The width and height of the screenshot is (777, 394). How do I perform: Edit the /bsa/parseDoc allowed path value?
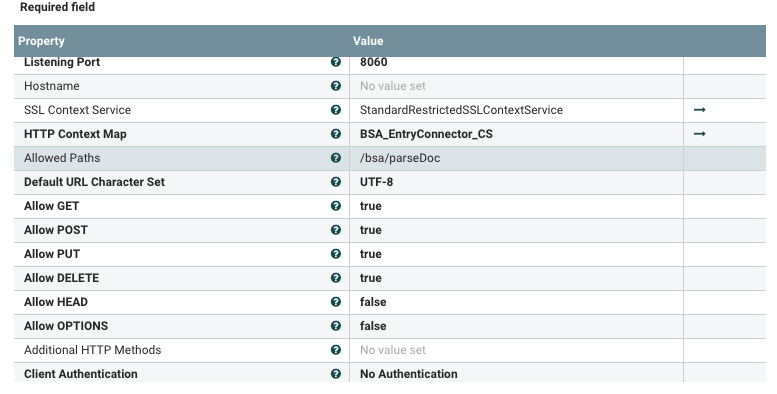point(516,158)
